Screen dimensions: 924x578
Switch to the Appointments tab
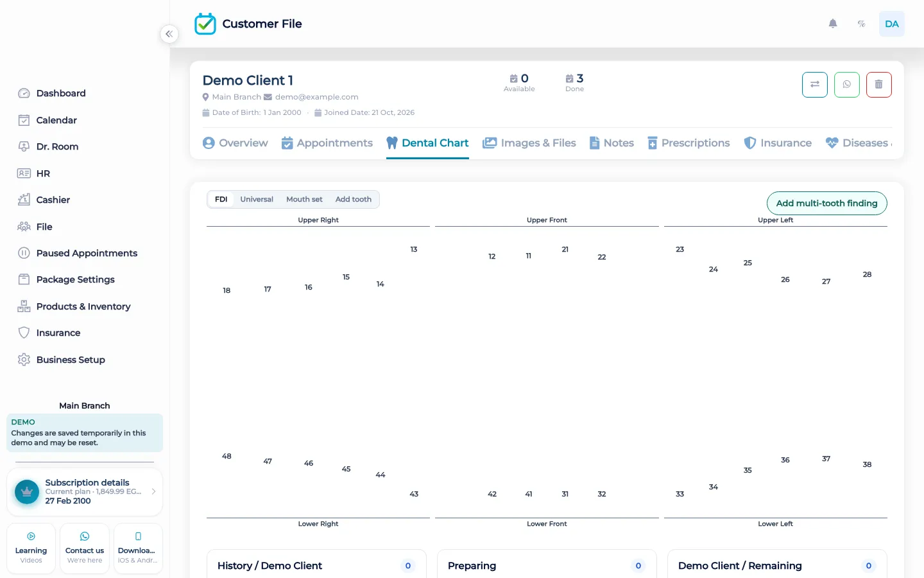tap(327, 143)
